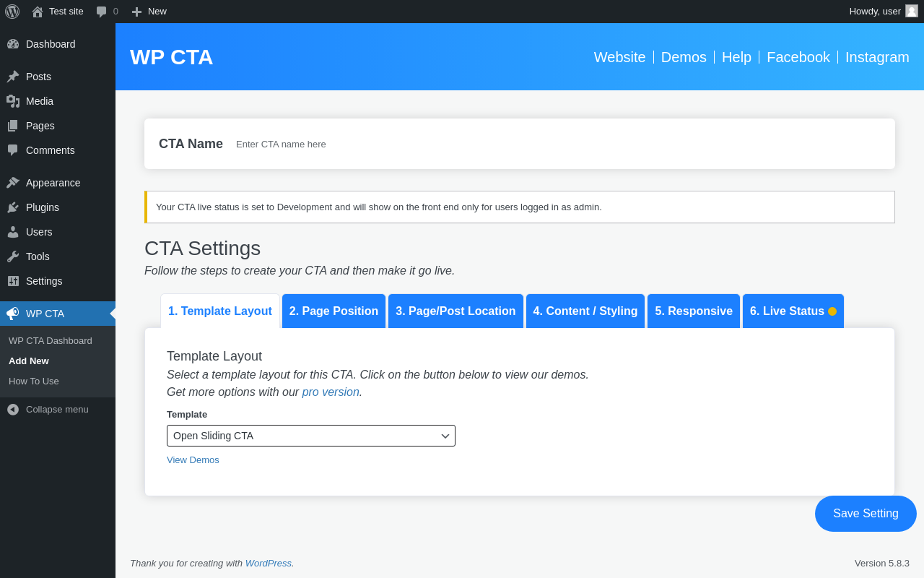Click the Tools wrench icon
This screenshot has height=578, width=924.
click(13, 256)
